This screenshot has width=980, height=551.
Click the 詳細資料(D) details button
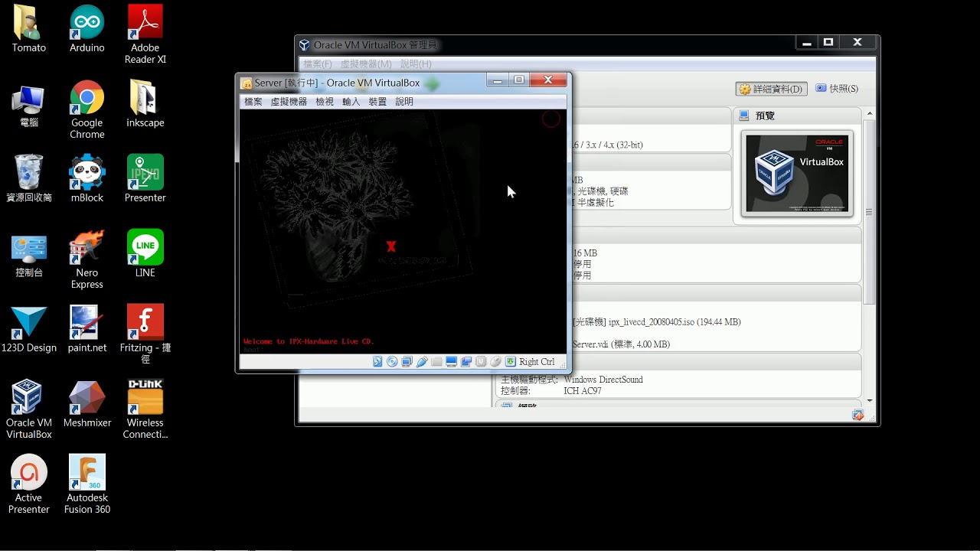pos(771,89)
